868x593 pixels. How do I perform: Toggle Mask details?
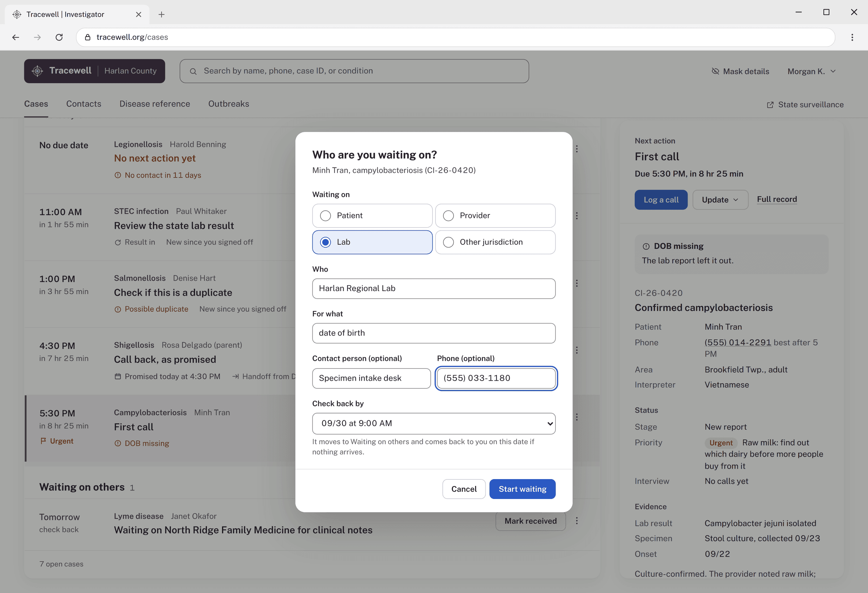tap(740, 71)
